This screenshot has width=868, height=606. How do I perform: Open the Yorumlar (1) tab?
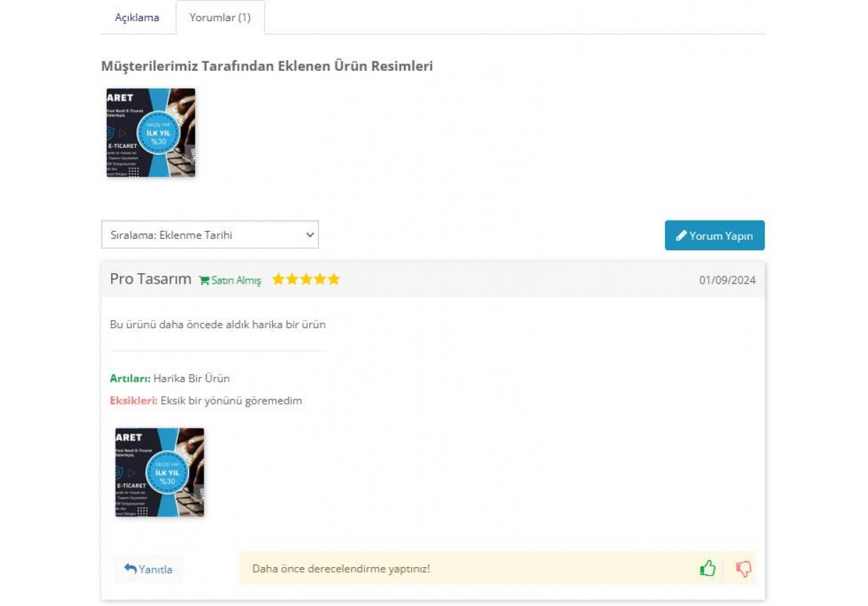[x=222, y=18]
